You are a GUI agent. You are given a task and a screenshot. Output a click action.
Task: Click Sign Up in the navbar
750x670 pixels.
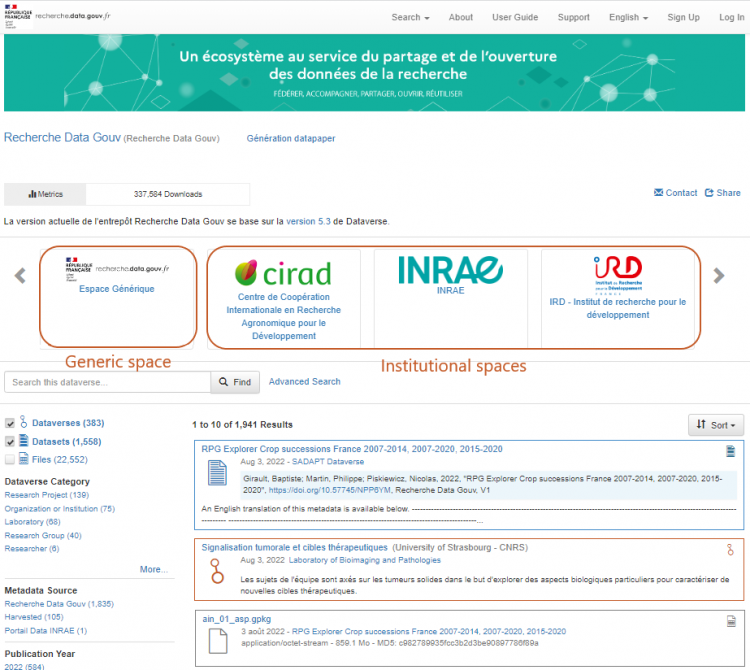(x=683, y=17)
